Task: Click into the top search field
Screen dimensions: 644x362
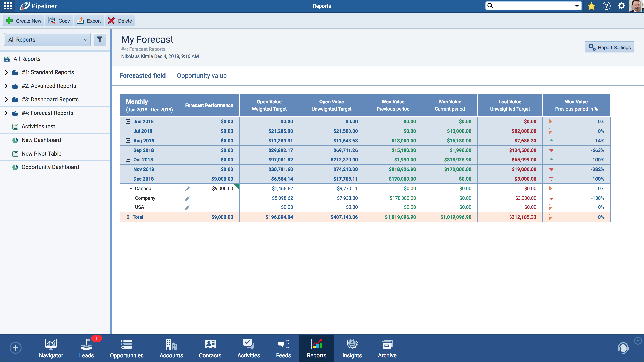Action: point(532,6)
